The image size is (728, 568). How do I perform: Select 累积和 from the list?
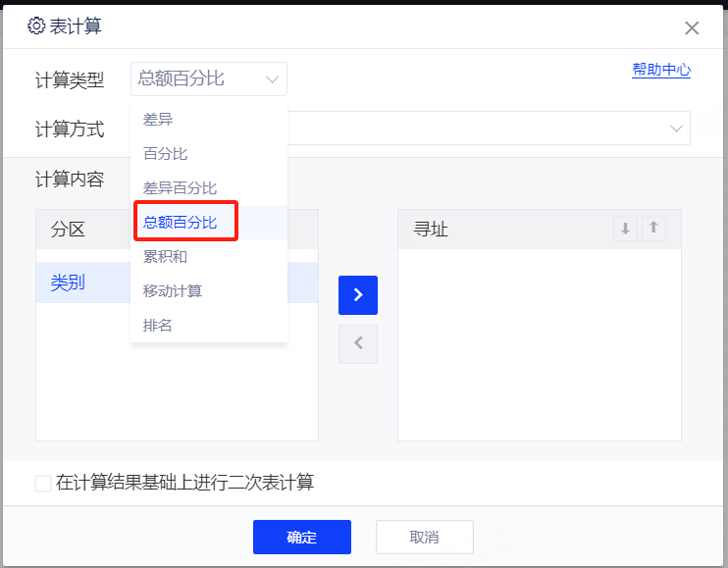[165, 257]
